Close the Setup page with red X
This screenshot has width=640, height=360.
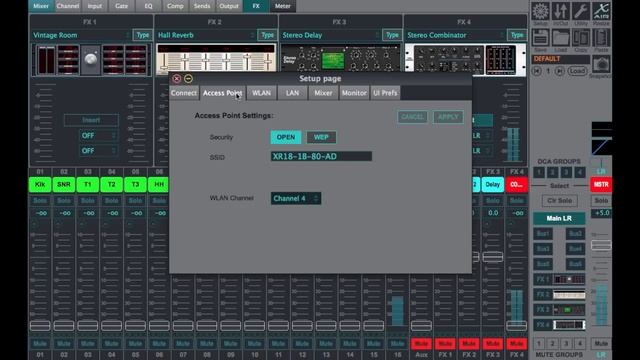click(x=176, y=78)
